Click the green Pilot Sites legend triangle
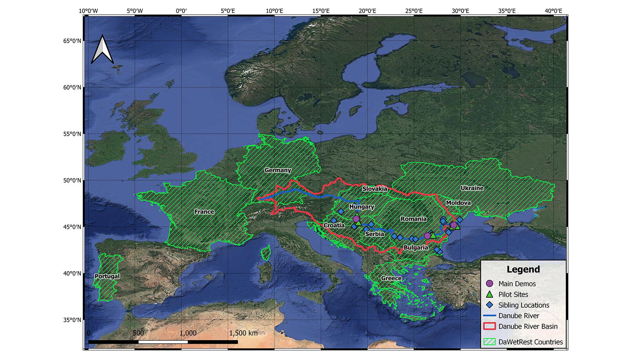644x362 pixels. click(489, 295)
